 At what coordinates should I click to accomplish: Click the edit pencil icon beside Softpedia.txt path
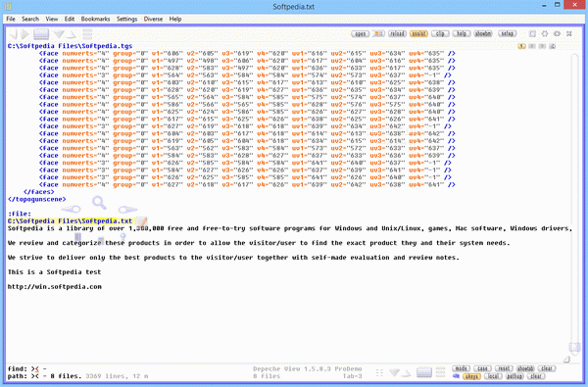click(x=142, y=221)
